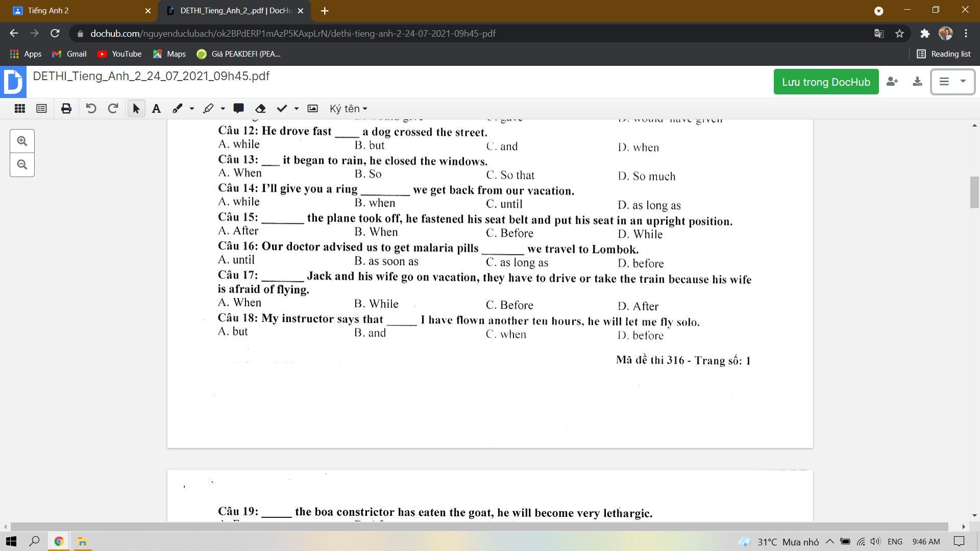Toggle the pen draw tool
The width and height of the screenshot is (980, 551).
tap(177, 109)
